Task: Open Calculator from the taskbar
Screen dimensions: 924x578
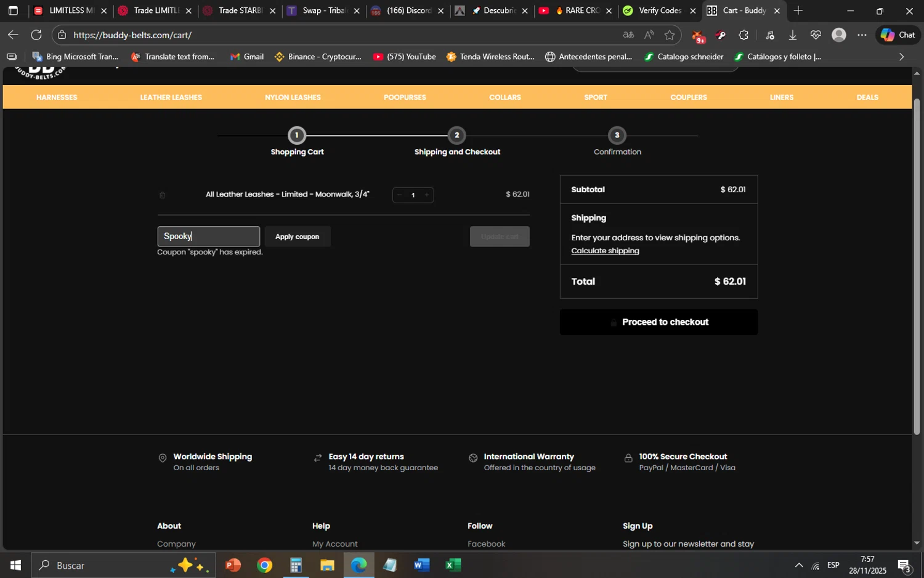Action: point(296,565)
